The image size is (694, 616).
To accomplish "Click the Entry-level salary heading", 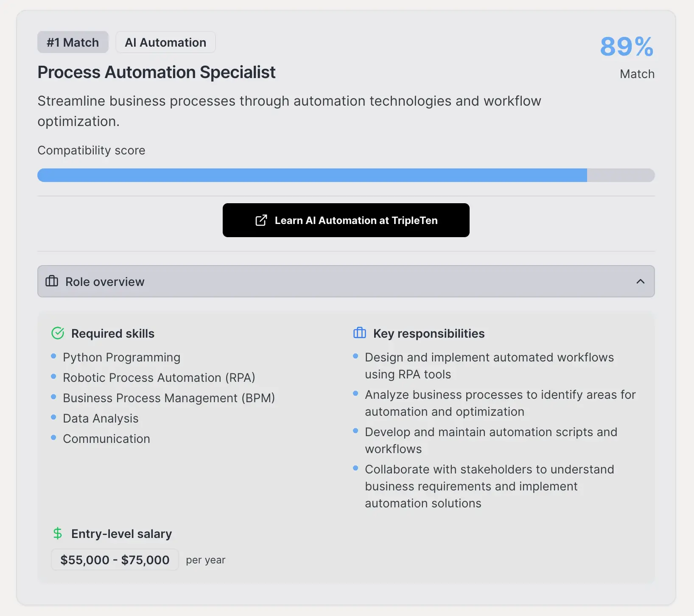I will click(121, 534).
